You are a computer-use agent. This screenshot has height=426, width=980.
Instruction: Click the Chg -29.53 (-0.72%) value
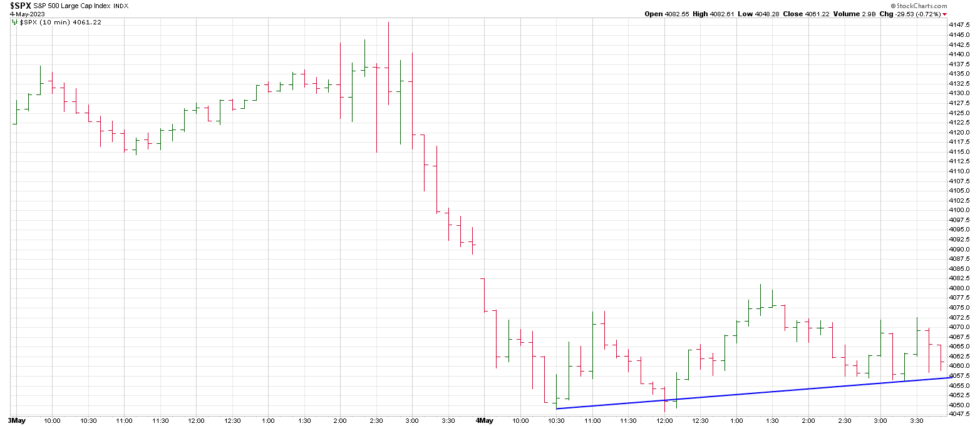click(x=912, y=14)
